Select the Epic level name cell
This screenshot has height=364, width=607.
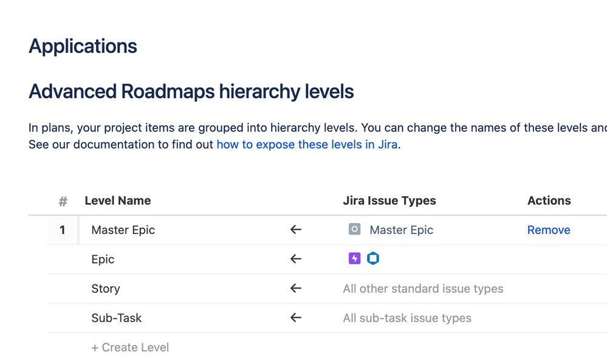click(x=103, y=259)
